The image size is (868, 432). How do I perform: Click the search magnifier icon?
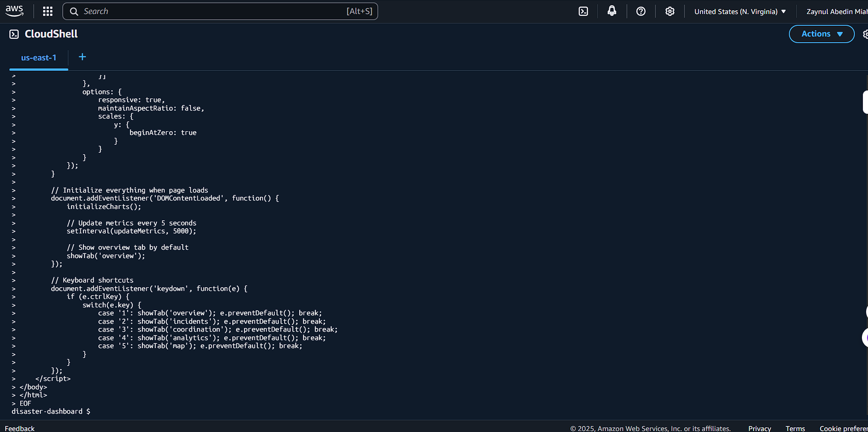coord(74,11)
